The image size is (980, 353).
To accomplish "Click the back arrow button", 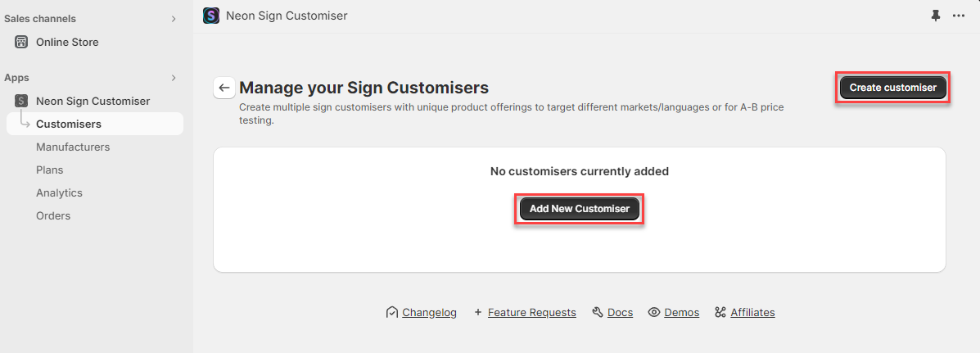I will [x=224, y=88].
